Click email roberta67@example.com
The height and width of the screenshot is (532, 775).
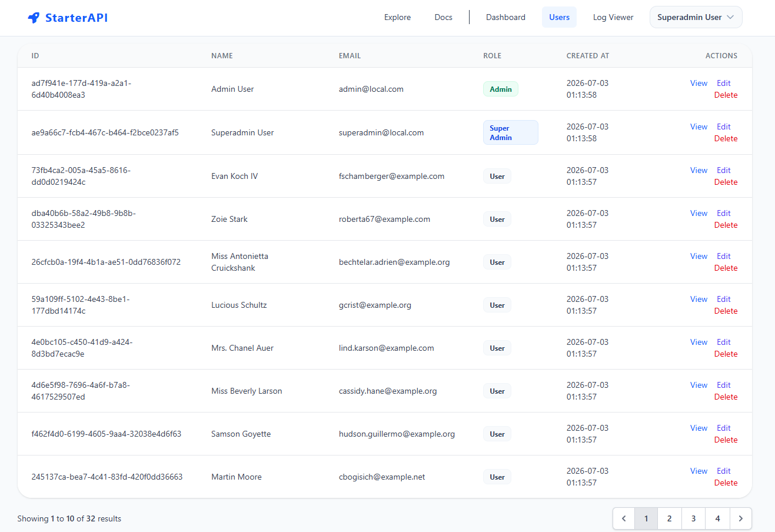pos(384,219)
